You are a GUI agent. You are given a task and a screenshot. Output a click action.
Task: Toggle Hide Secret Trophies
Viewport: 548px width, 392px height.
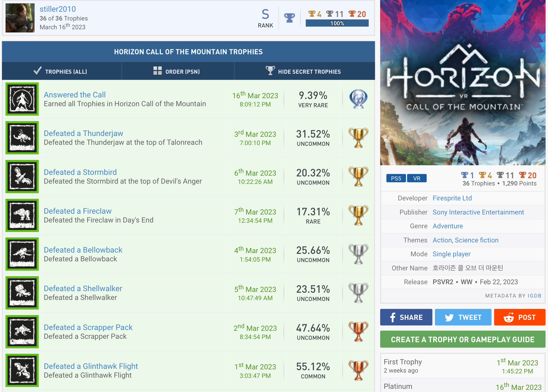click(305, 71)
